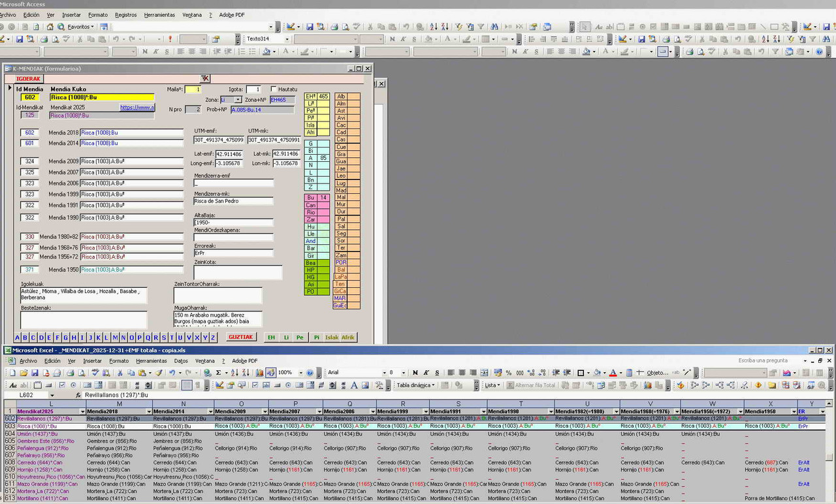Click the EH filter button at form bottom
Screen dimensions: 836x504
(271, 338)
